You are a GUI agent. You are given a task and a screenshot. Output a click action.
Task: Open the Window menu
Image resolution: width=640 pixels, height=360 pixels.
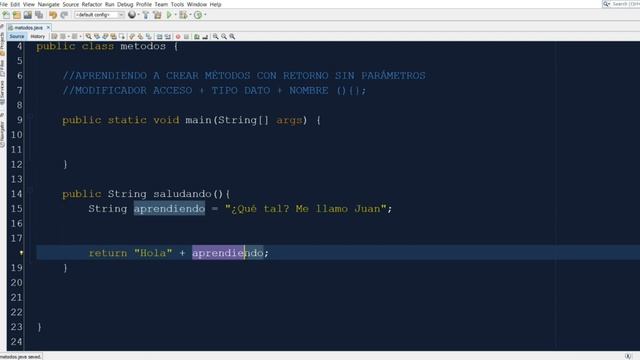pos(197,4)
